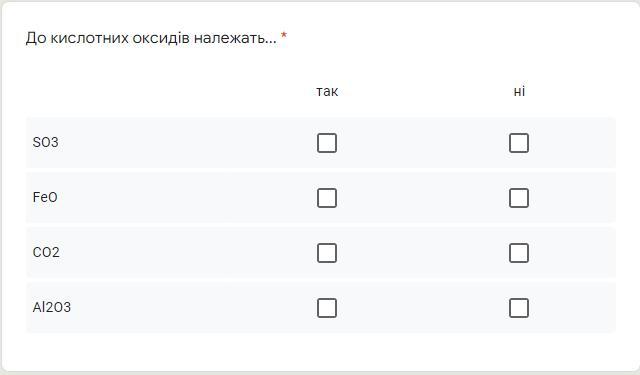The image size is (640, 375).
Task: Select 'так' checkbox for CO2
Action: click(327, 253)
